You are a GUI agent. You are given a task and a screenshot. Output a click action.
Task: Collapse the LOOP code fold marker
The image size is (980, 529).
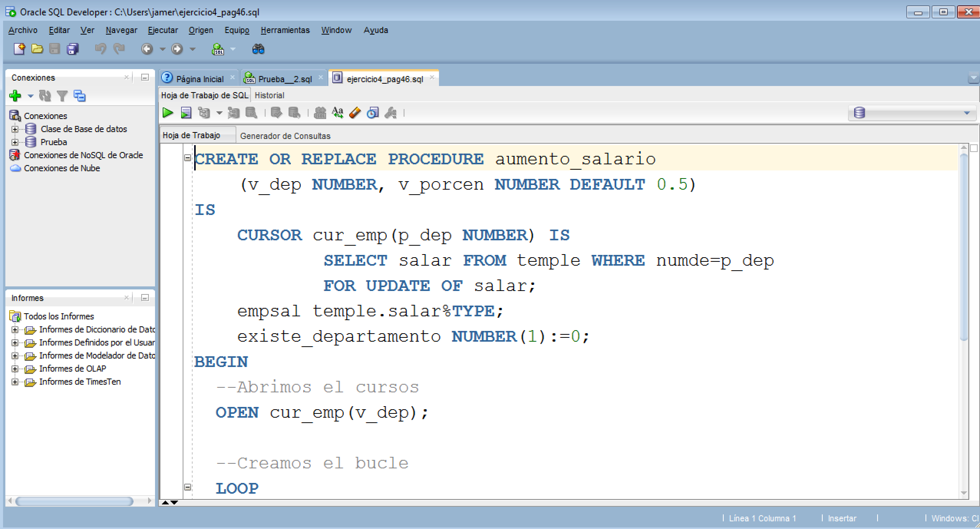point(188,487)
